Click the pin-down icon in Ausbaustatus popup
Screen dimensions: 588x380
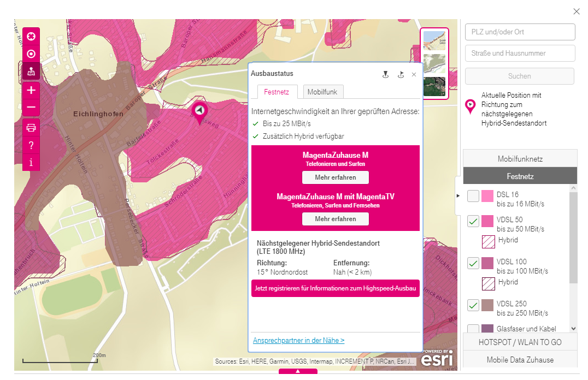pyautogui.click(x=385, y=74)
